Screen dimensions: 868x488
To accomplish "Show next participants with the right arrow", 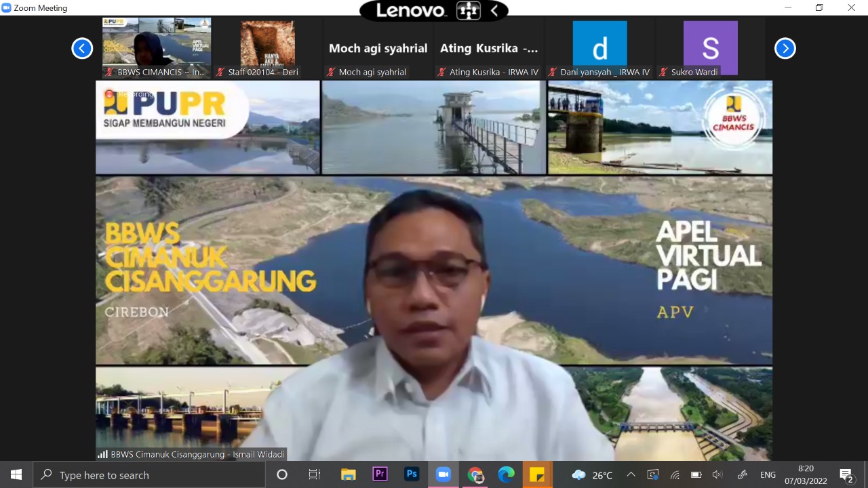I will (x=785, y=48).
